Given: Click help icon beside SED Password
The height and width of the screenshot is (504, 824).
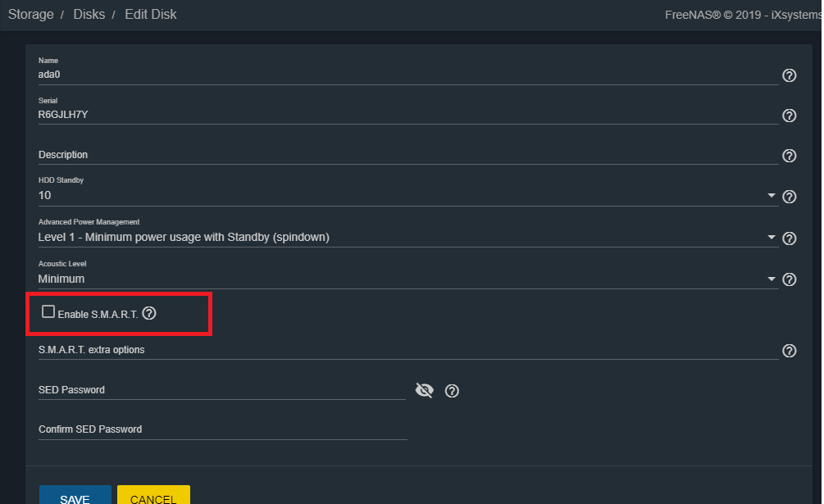Looking at the screenshot, I should [452, 391].
